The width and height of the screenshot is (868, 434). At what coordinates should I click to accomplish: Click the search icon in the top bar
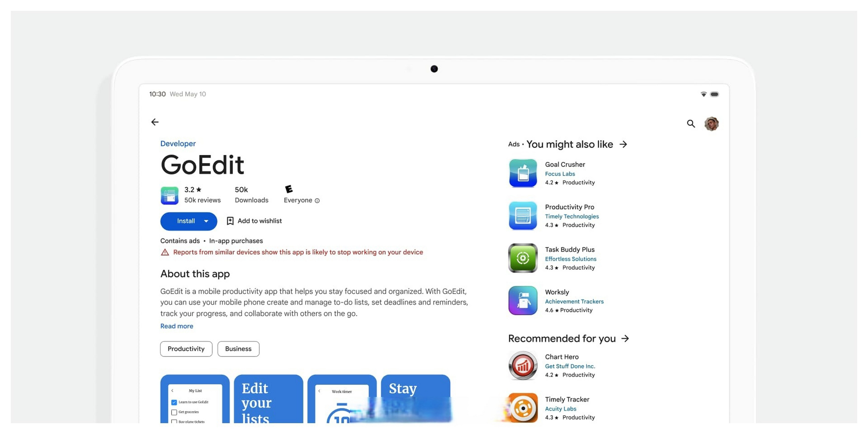[x=691, y=123]
